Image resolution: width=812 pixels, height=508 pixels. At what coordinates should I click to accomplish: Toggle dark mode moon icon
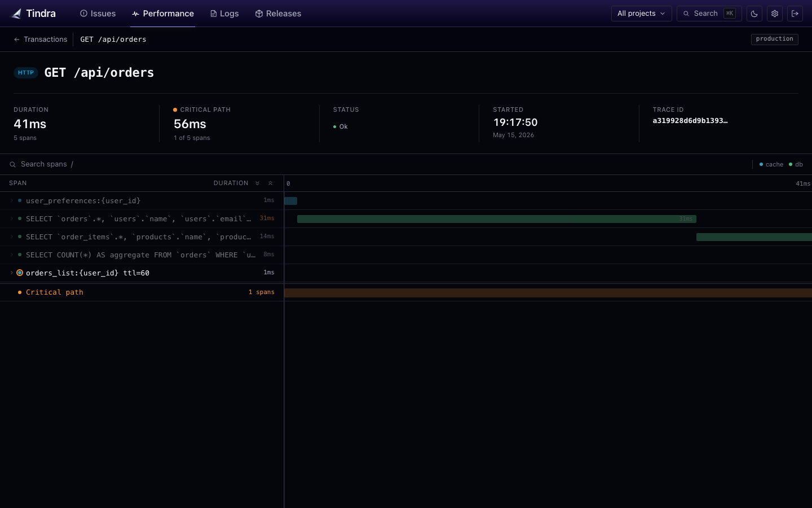[x=754, y=14]
